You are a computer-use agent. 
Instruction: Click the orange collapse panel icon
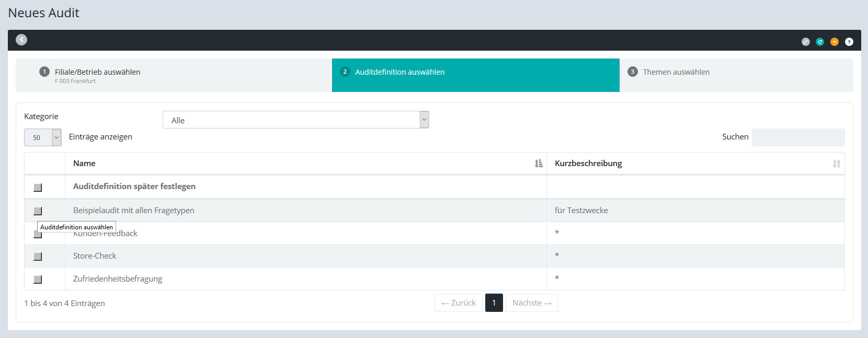click(835, 42)
